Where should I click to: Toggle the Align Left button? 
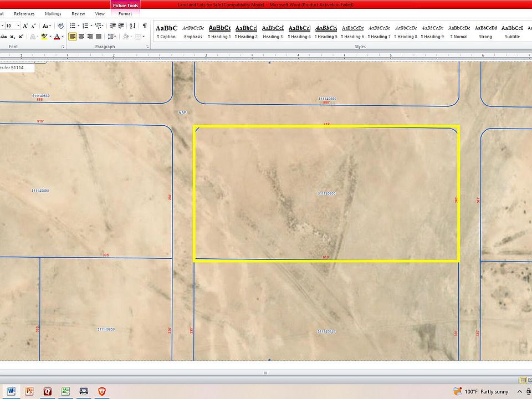point(73,37)
